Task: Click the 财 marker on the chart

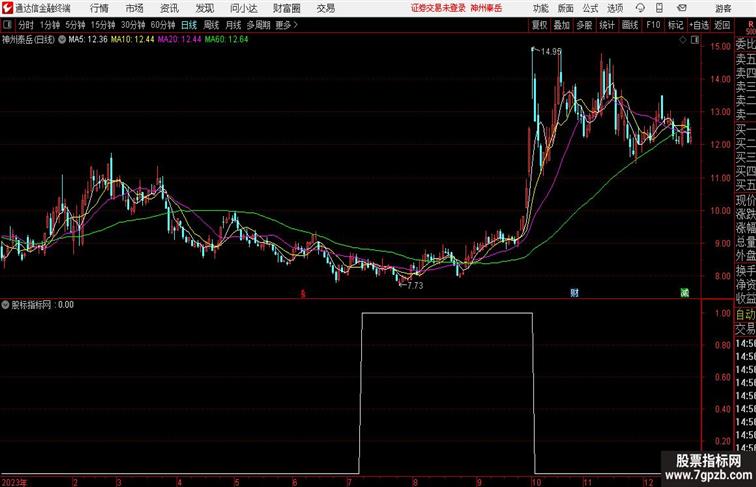Action: pyautogui.click(x=574, y=293)
